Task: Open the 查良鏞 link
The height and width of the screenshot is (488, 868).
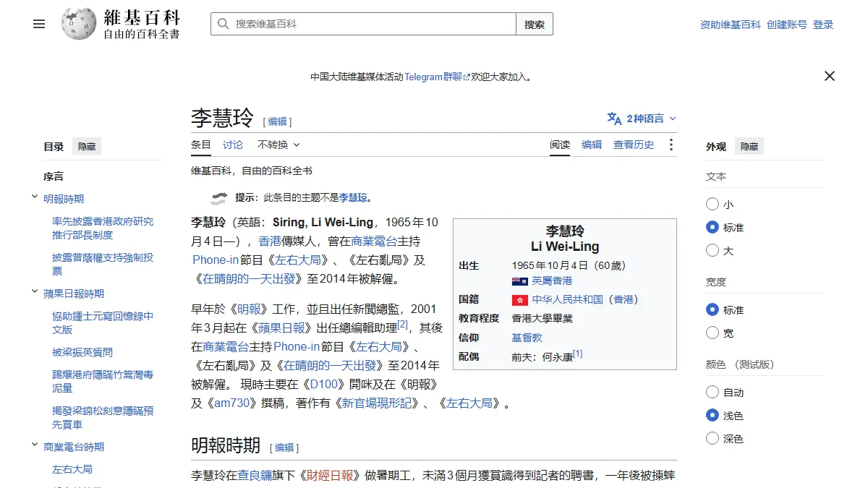Action: [x=255, y=475]
